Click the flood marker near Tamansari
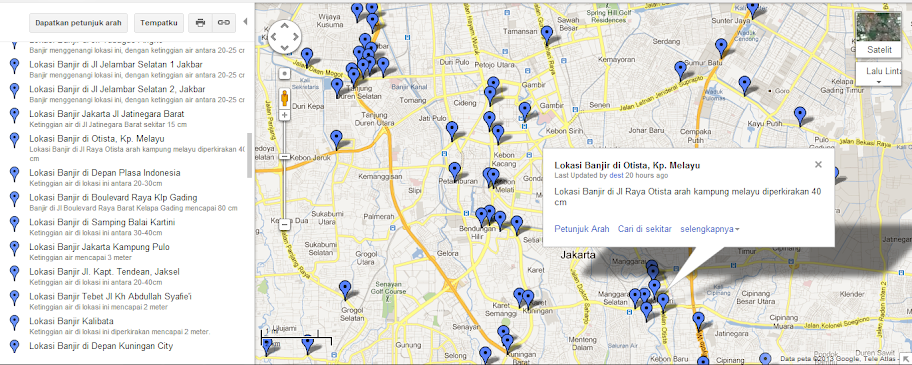 [x=547, y=35]
